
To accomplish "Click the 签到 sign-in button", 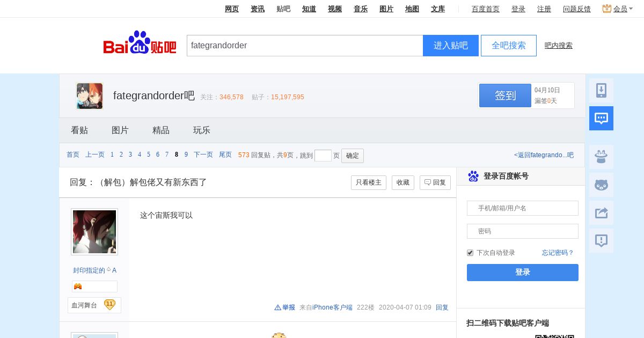I will (x=505, y=95).
